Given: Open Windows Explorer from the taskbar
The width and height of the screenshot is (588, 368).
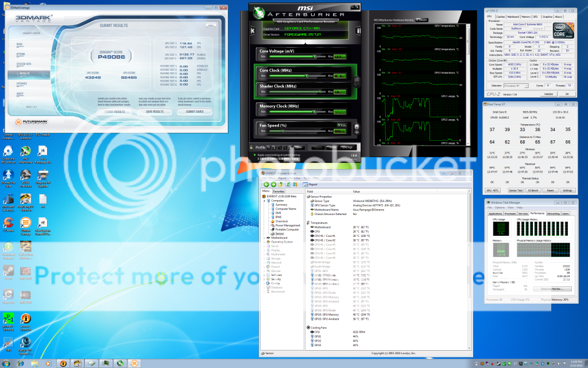Looking at the screenshot, I should (x=34, y=363).
